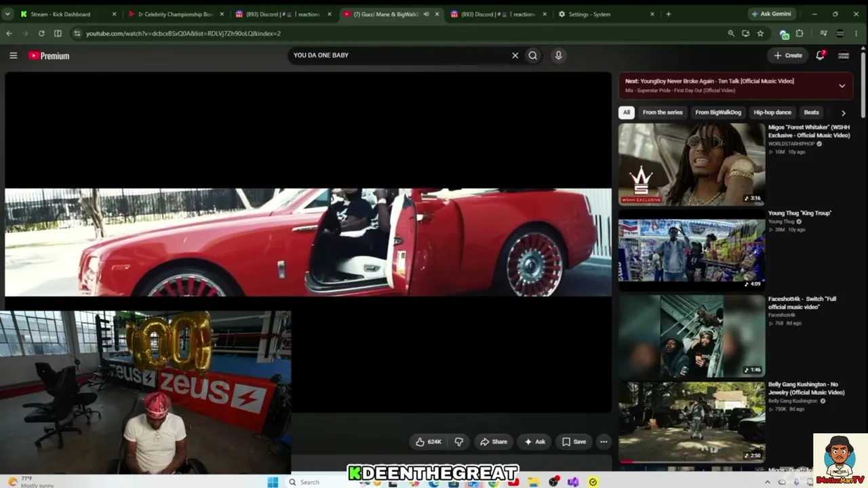This screenshot has height=488, width=868.
Task: Open a new browser tab
Action: coord(668,14)
